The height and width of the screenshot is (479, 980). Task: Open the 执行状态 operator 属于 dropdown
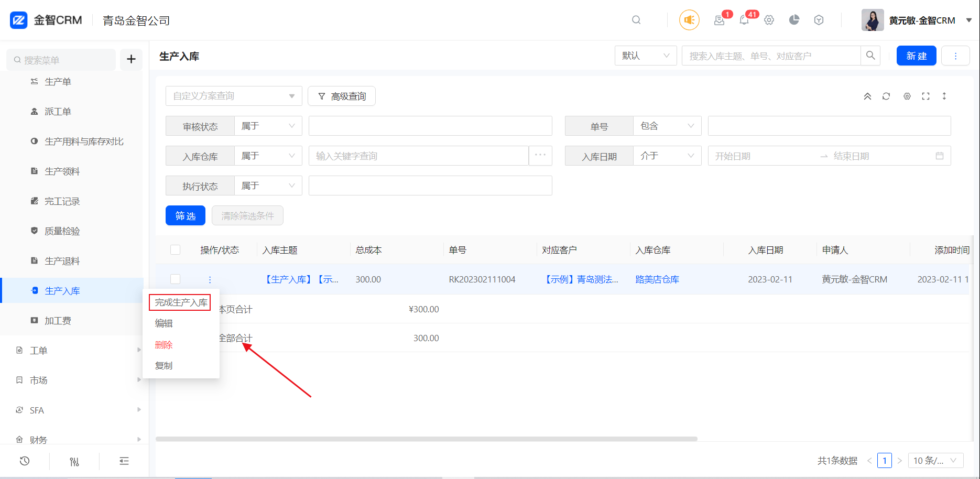(x=268, y=186)
